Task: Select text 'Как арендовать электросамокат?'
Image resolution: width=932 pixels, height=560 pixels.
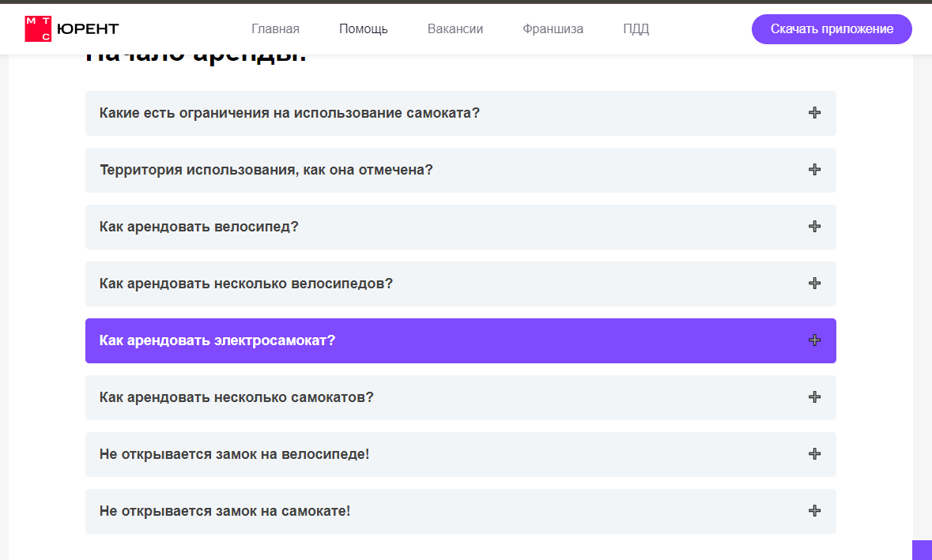Action: click(217, 340)
